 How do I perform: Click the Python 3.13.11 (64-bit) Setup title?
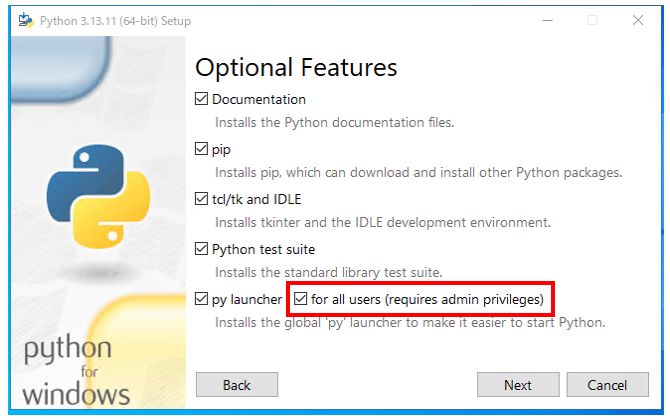115,21
